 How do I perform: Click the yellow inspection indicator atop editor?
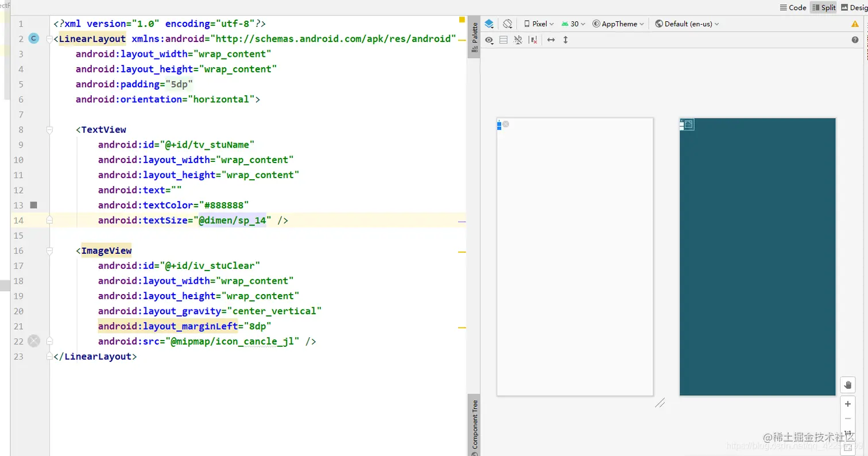click(x=462, y=20)
